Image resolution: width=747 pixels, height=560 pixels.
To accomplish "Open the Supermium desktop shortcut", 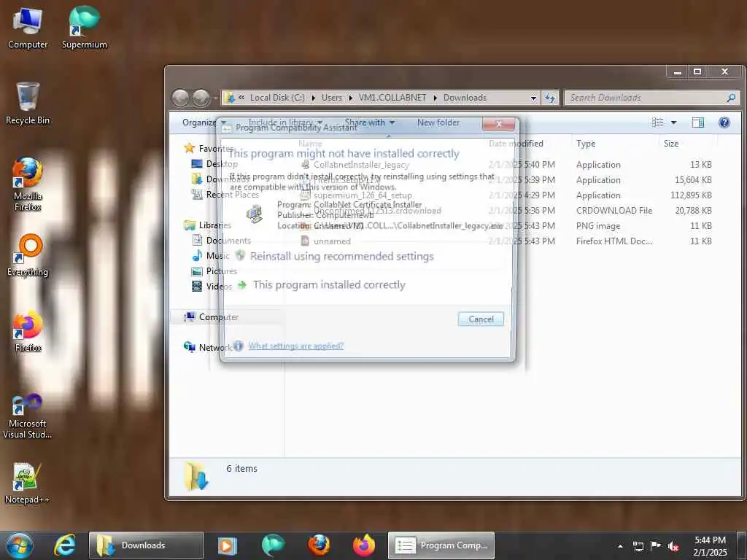I will 85,28.
